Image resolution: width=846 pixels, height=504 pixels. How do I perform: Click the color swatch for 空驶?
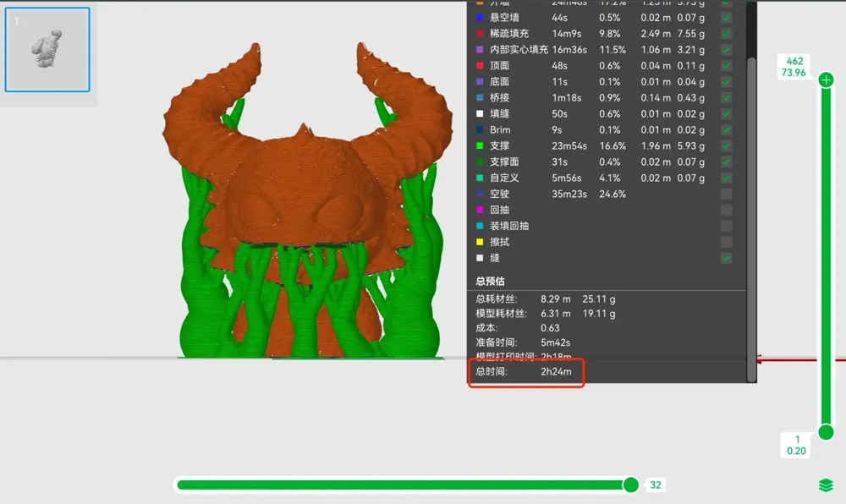[480, 194]
